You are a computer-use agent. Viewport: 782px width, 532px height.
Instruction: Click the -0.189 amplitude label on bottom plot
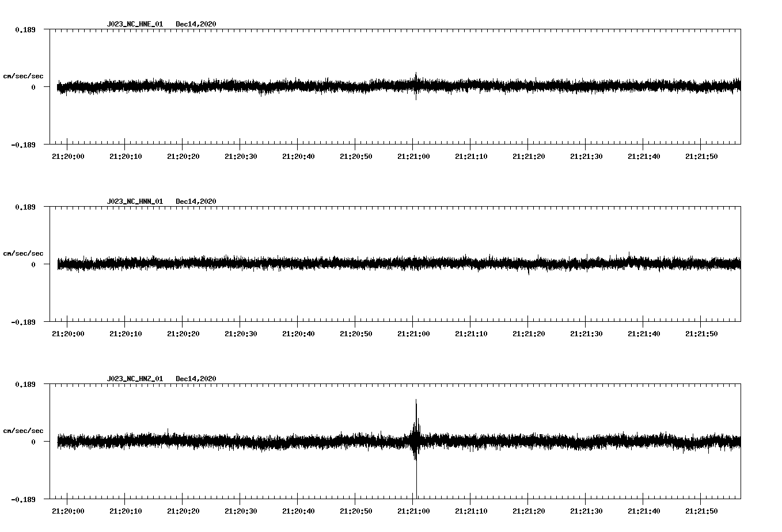tap(23, 499)
